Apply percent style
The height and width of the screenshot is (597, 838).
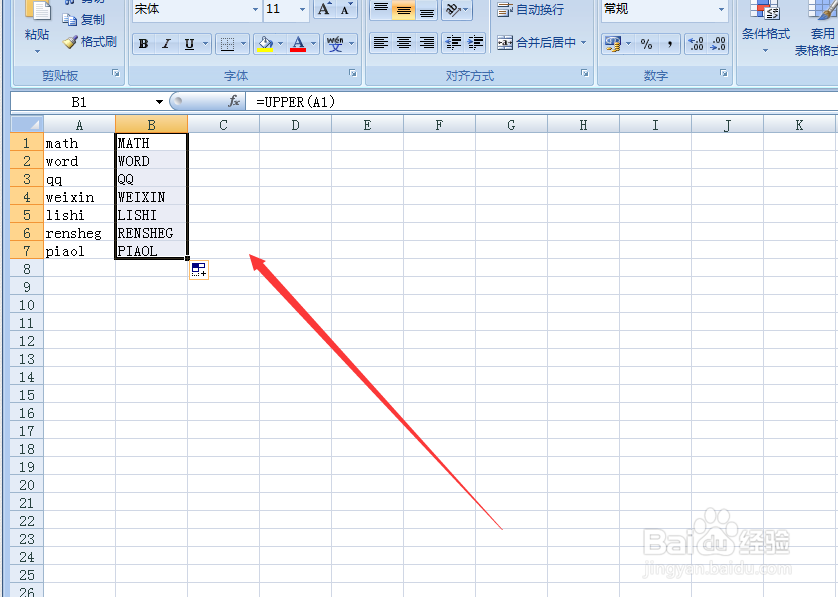click(x=647, y=44)
